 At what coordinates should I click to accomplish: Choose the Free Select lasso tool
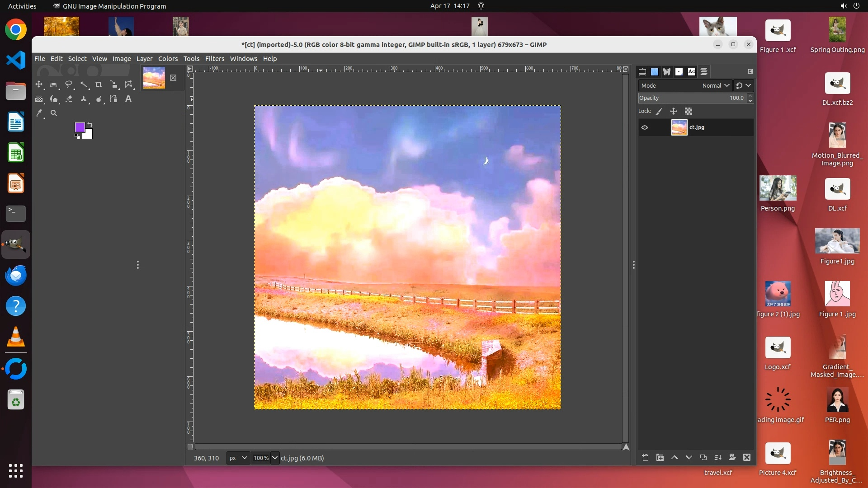click(69, 84)
